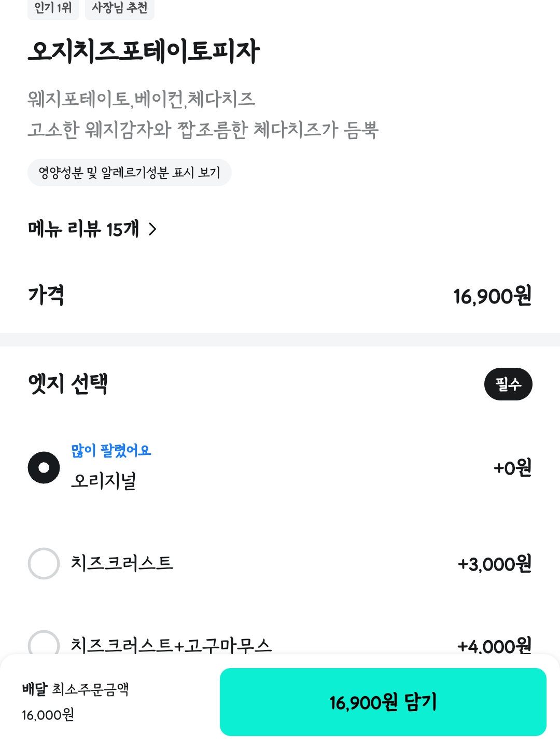View 영양성분 및 알레르기성분 표시 보기

129,173
